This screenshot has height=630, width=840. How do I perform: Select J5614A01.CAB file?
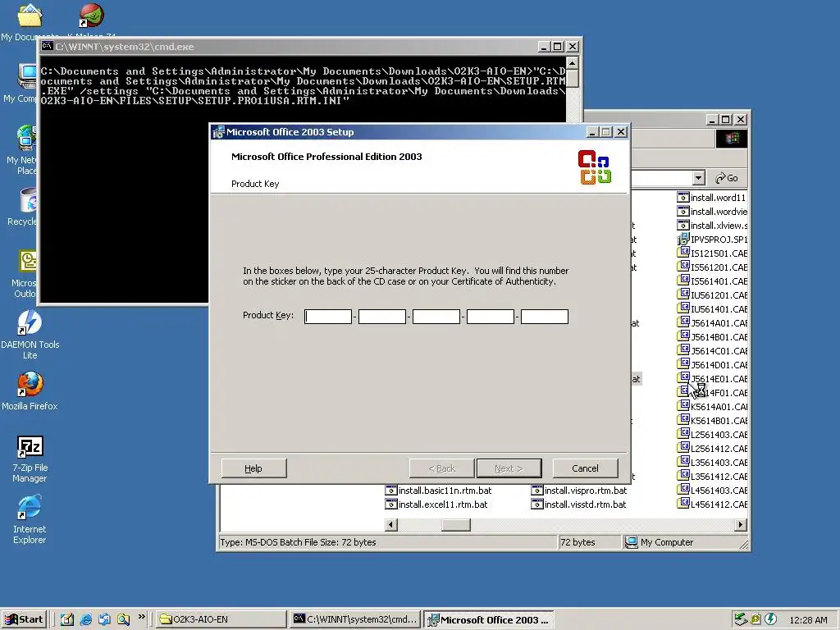pyautogui.click(x=712, y=323)
